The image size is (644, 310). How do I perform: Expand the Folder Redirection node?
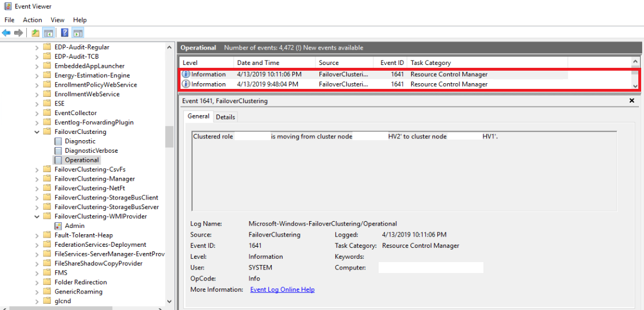click(37, 282)
